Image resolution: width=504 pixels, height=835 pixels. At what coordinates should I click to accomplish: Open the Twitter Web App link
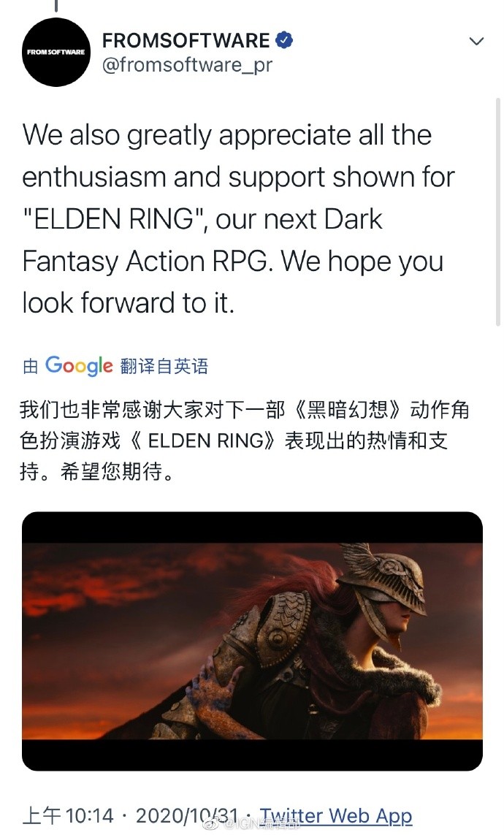[x=336, y=816]
